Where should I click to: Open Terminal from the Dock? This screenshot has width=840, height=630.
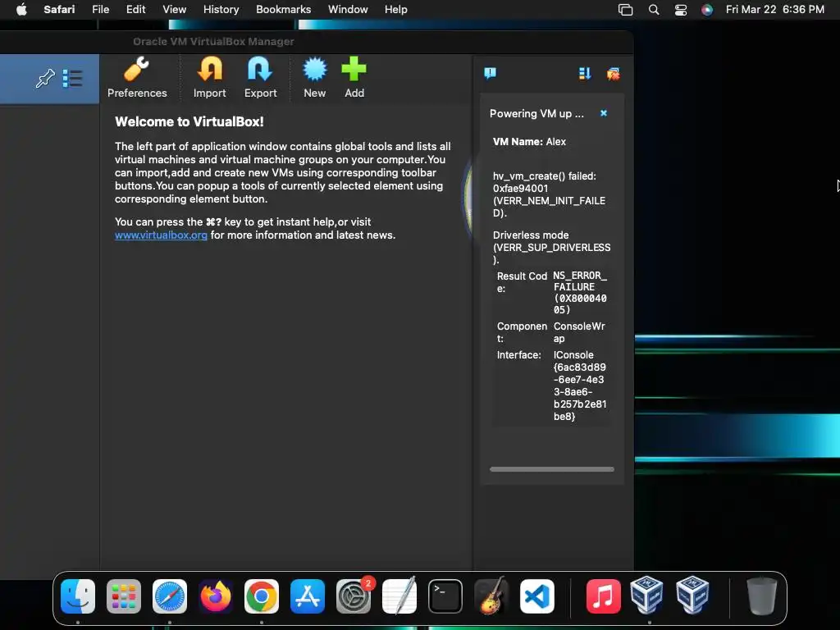pyautogui.click(x=445, y=596)
